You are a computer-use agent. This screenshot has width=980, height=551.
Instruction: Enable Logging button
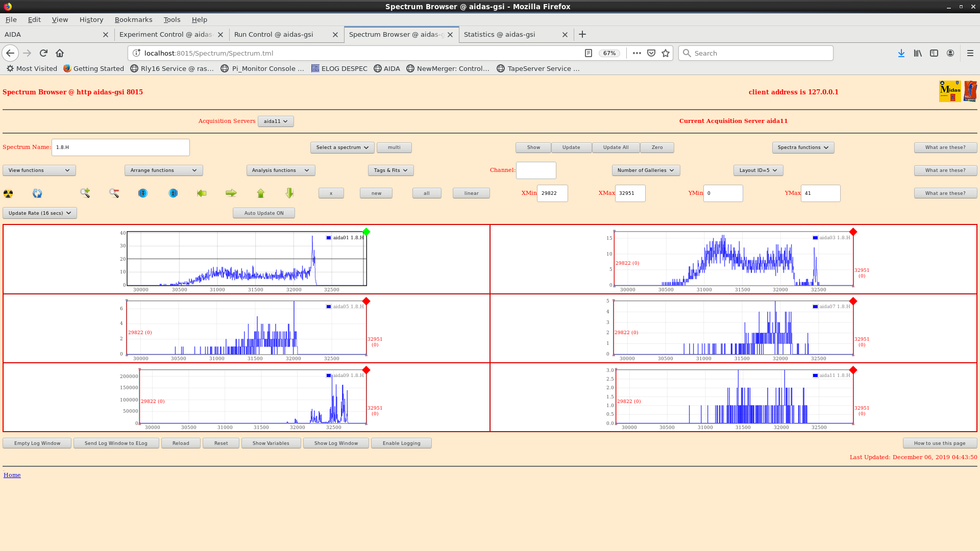coord(402,443)
